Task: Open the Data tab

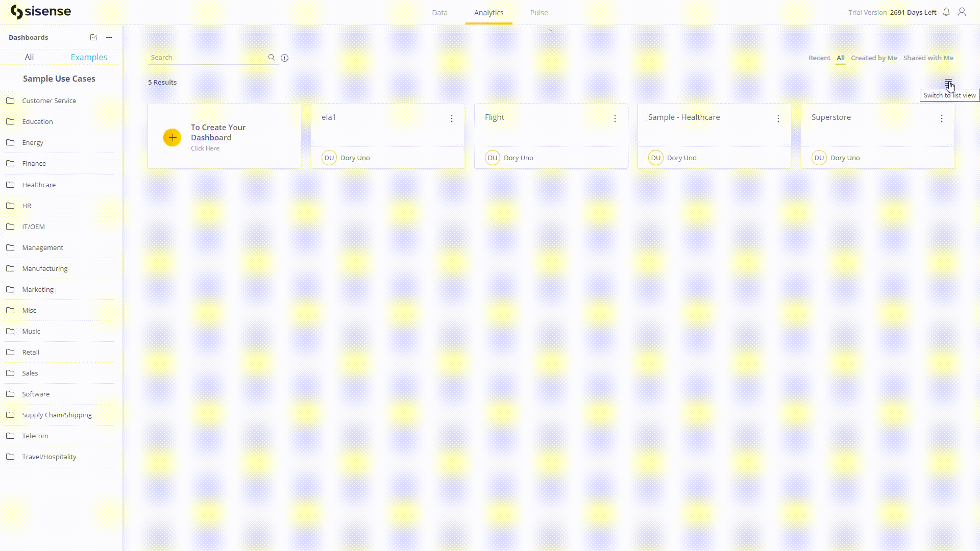Action: (x=439, y=13)
